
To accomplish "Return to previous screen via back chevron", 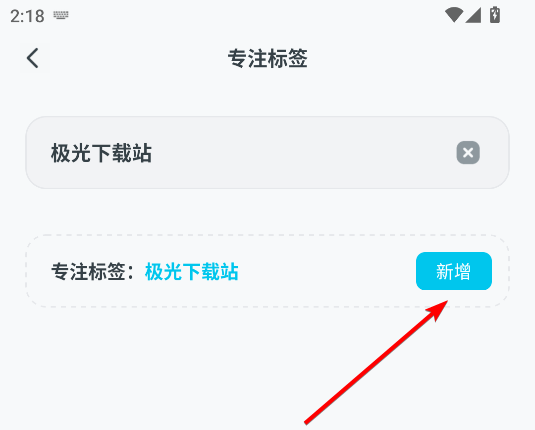I will [33, 58].
